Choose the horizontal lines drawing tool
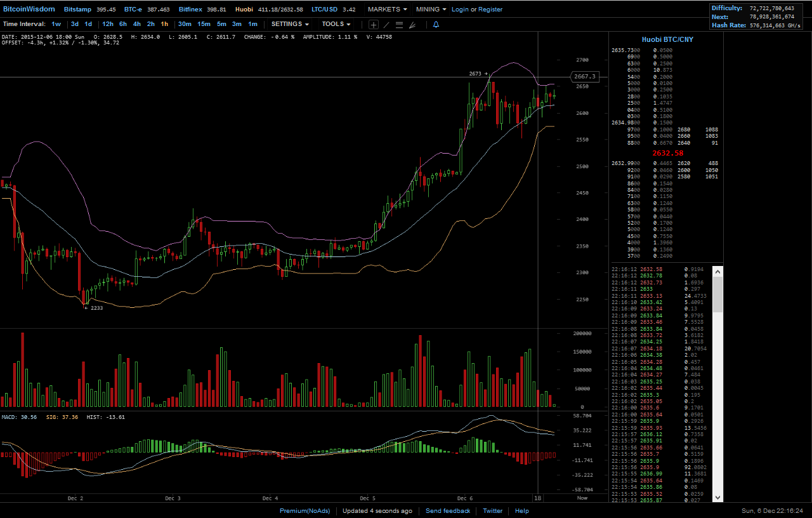 399,25
